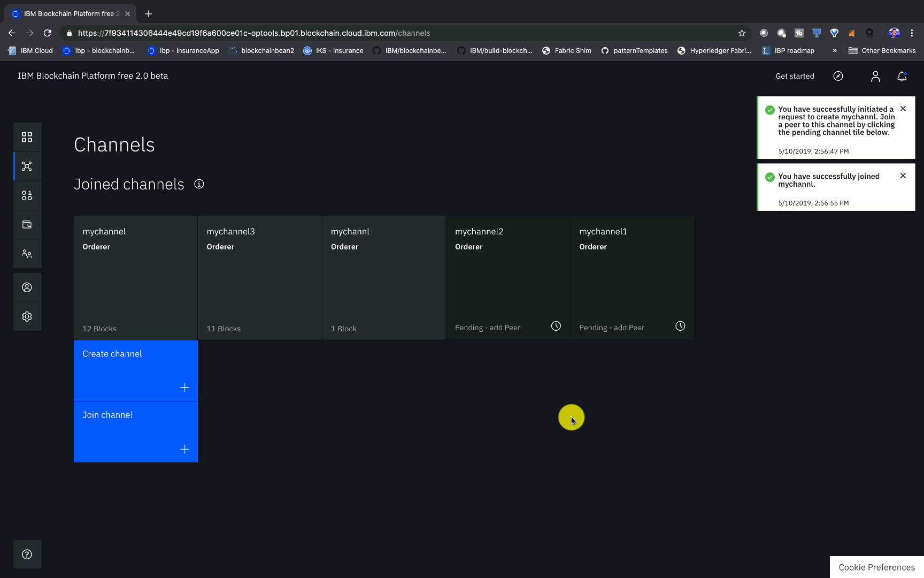Click the browser address bar URL
This screenshot has height=578, width=924.
(254, 33)
